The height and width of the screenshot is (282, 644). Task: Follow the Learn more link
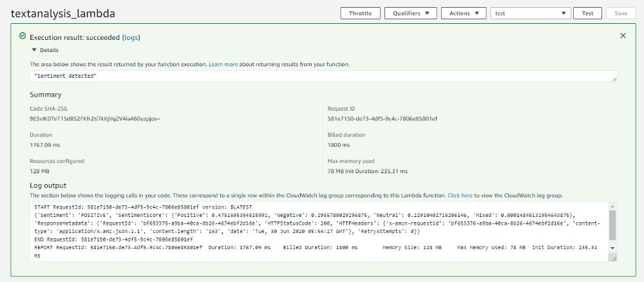pos(223,64)
